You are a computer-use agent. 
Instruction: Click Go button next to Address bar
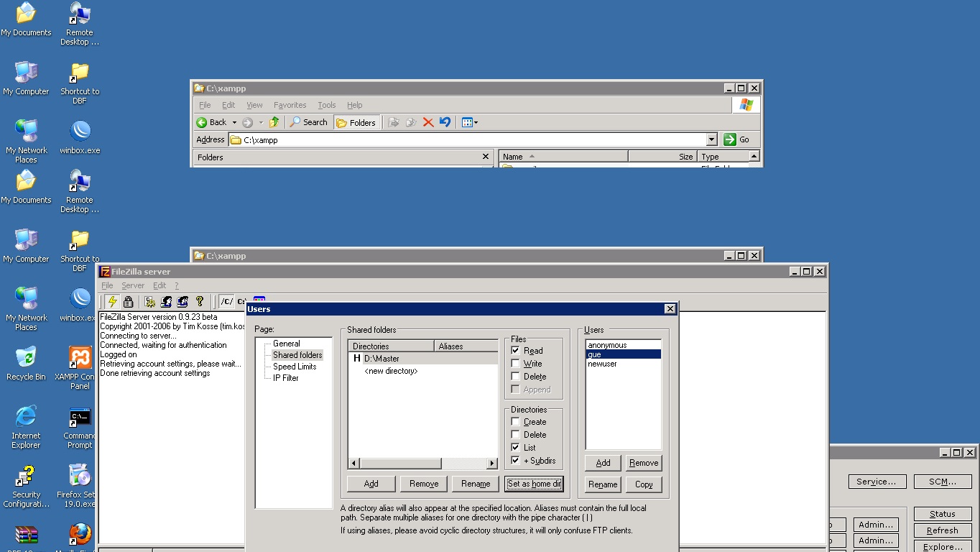pos(737,139)
